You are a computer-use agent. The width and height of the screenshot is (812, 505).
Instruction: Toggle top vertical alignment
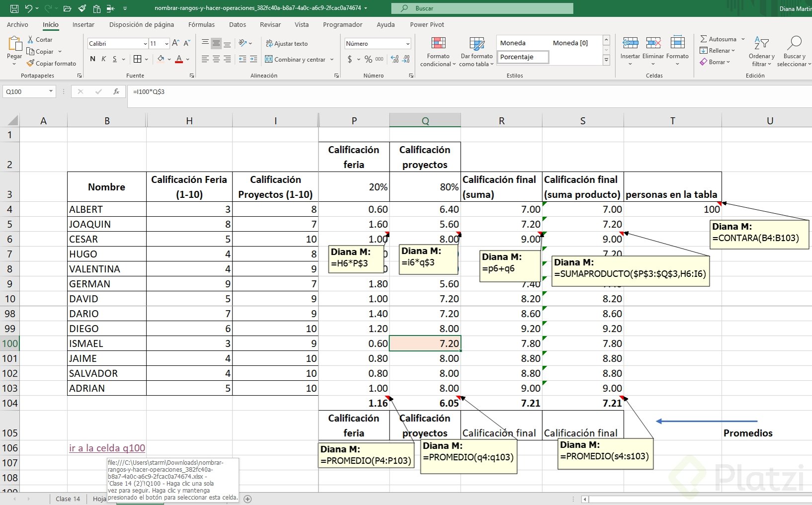(x=205, y=43)
